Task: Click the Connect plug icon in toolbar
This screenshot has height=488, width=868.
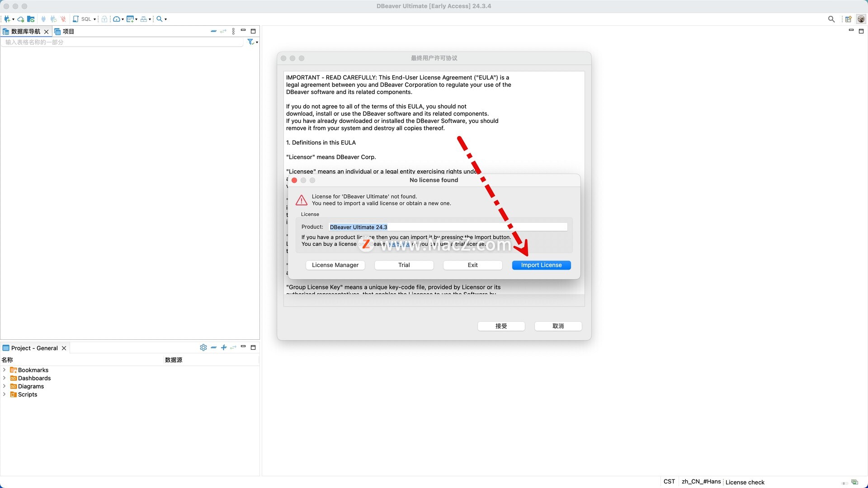Action: pos(43,19)
